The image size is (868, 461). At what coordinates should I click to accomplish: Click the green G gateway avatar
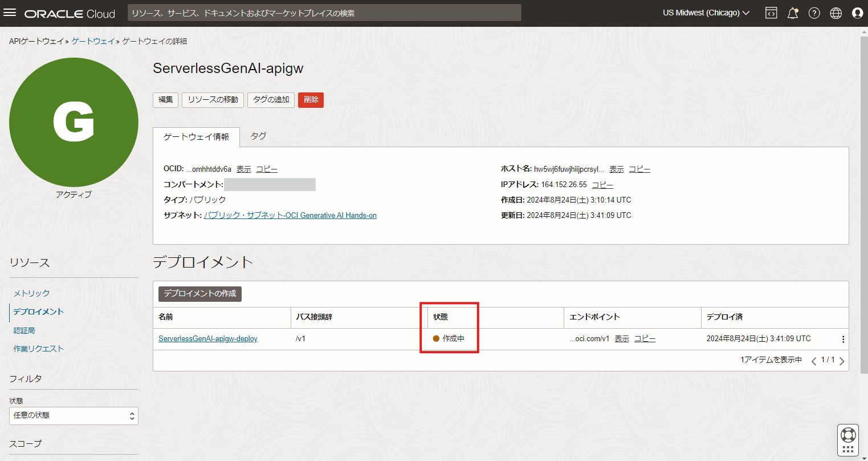[x=74, y=122]
